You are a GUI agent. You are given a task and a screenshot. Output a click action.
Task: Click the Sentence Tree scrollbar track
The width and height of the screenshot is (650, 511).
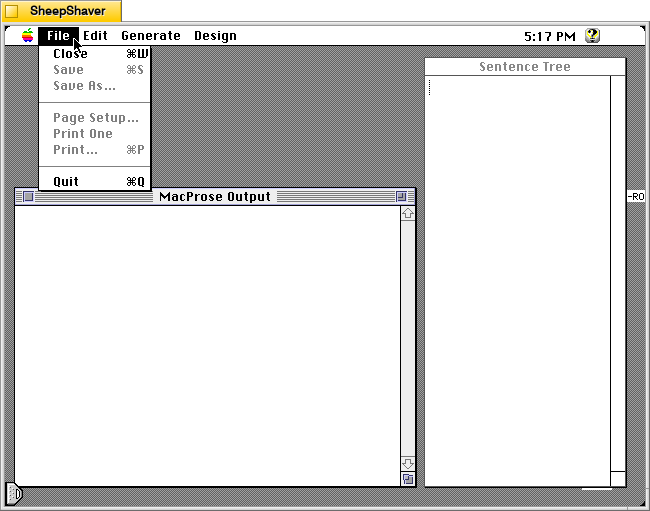click(x=618, y=273)
